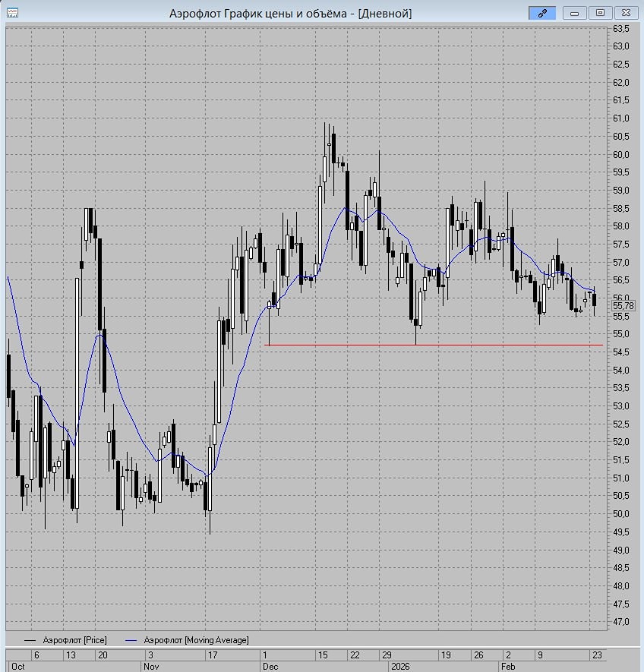Click date 17 on the time axis

coord(213,655)
